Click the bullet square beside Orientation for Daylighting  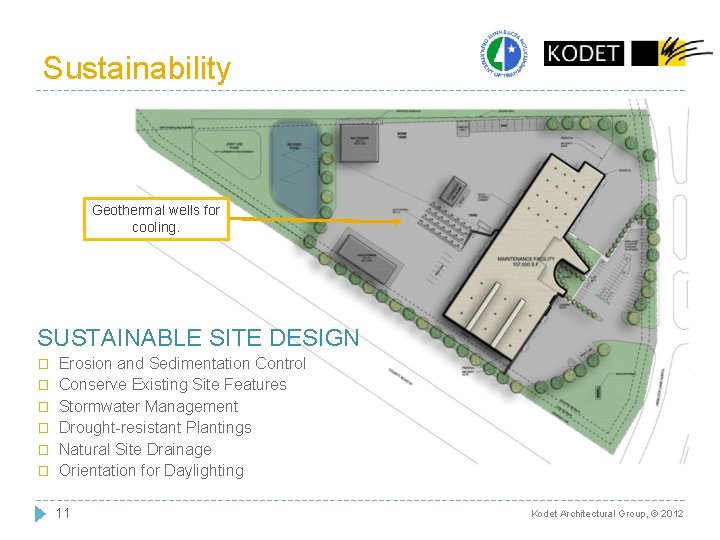44,471
